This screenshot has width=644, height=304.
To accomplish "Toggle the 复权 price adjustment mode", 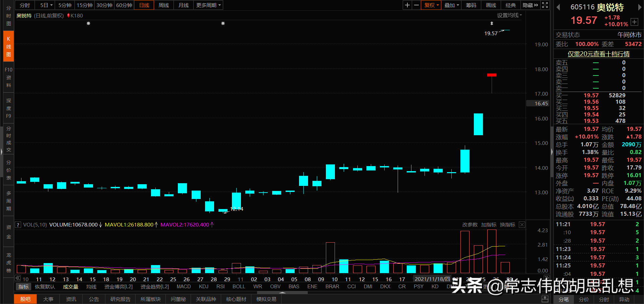I will pos(431,5).
